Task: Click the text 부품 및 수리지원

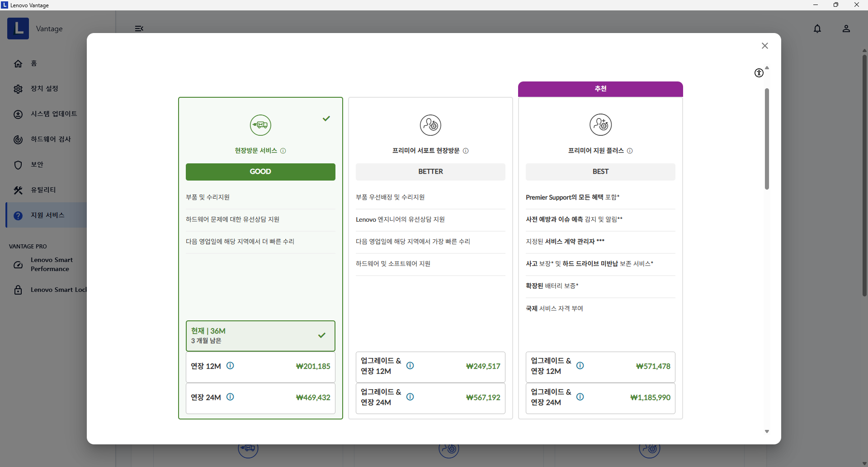Action: coord(208,197)
